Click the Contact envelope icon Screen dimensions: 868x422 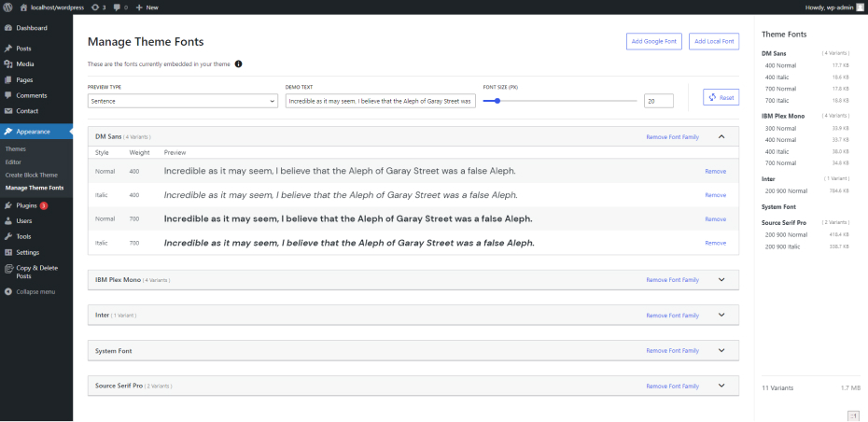coord(8,111)
